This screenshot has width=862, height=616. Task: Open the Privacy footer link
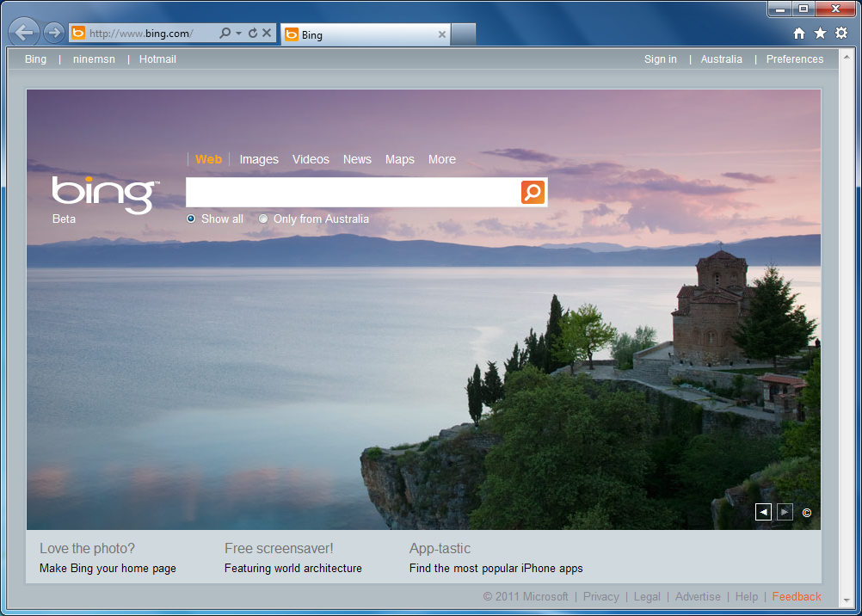click(600, 597)
